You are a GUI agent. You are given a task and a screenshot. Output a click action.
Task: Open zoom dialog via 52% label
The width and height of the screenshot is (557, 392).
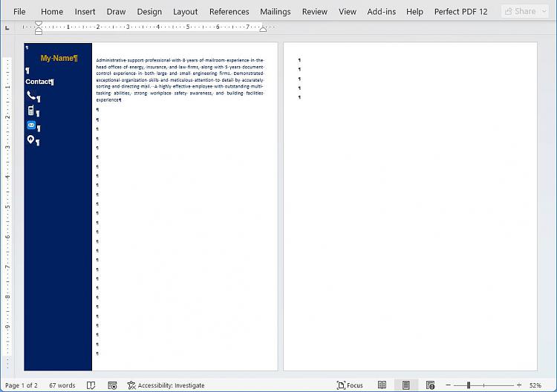point(535,385)
